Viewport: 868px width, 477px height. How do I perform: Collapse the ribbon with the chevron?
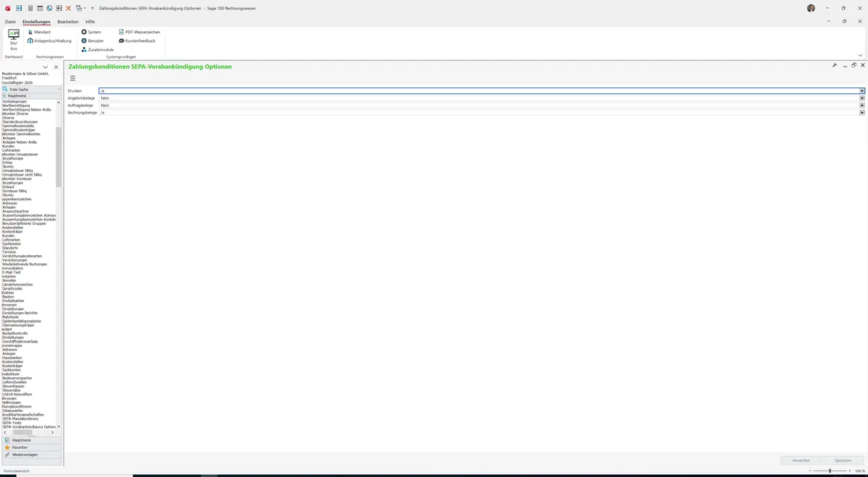pyautogui.click(x=860, y=55)
